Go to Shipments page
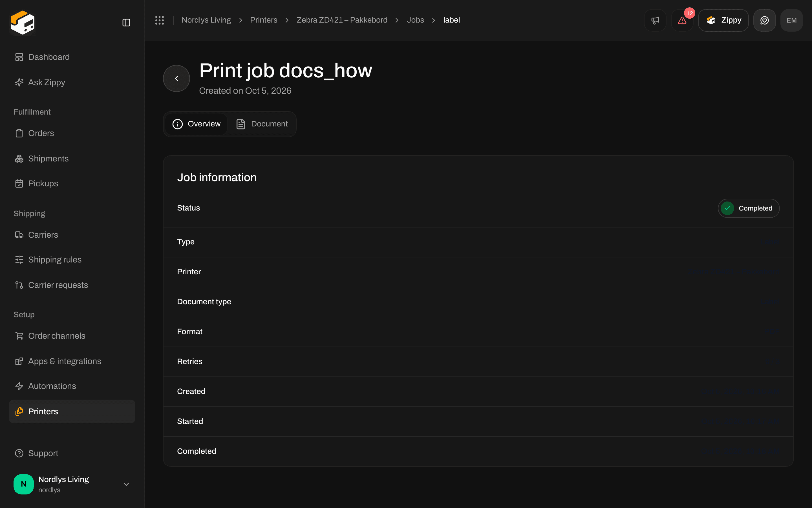 (x=72, y=159)
